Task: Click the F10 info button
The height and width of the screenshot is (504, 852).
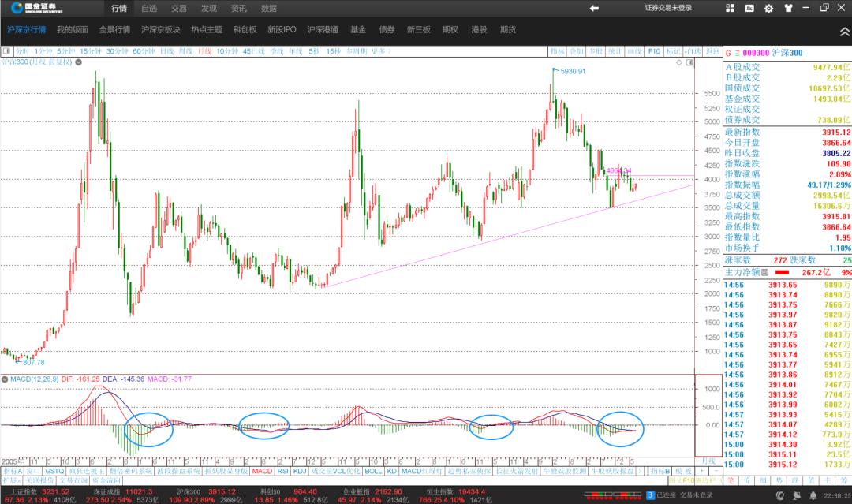Action: 654,51
